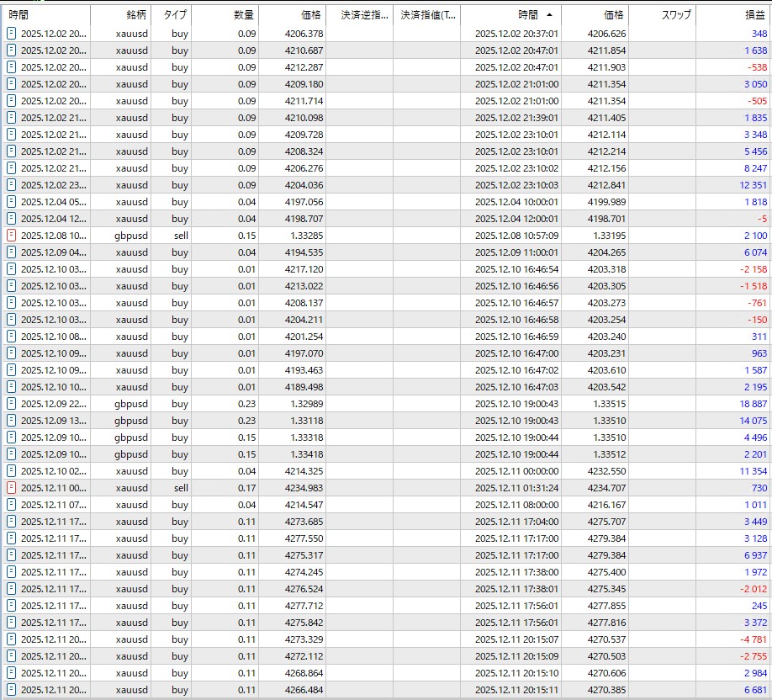Image resolution: width=772 pixels, height=700 pixels.
Task: Click the red sell icon on the gbpusd sell row
Action: pyautogui.click(x=11, y=236)
